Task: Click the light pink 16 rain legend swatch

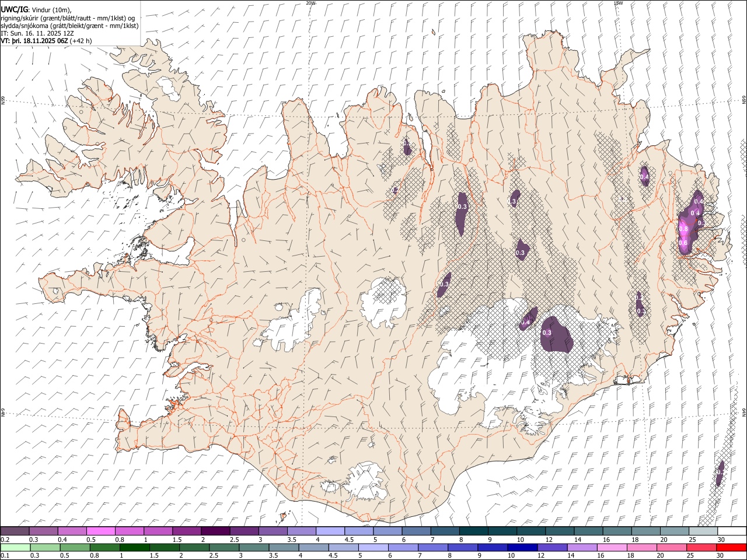Action: 612,548
